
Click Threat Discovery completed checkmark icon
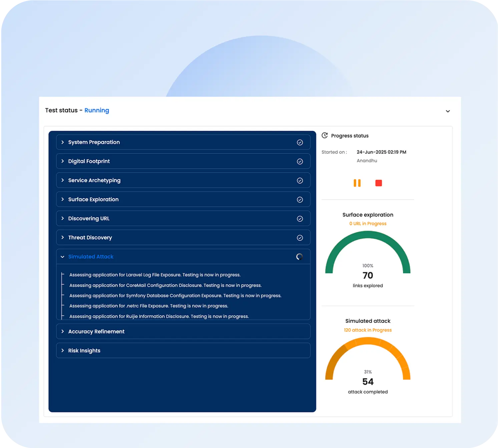pos(300,238)
